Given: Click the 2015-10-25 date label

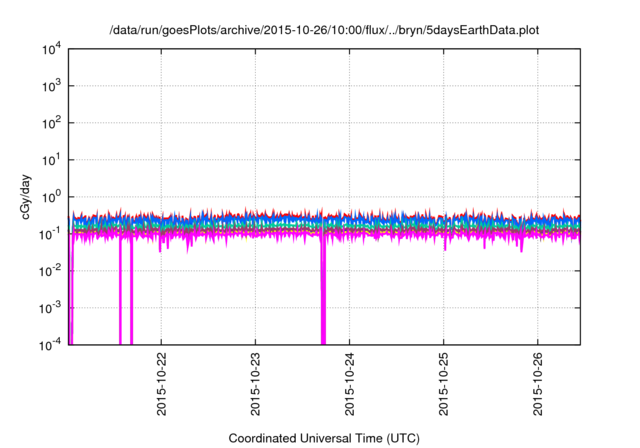Looking at the screenshot, I should coord(444,384).
